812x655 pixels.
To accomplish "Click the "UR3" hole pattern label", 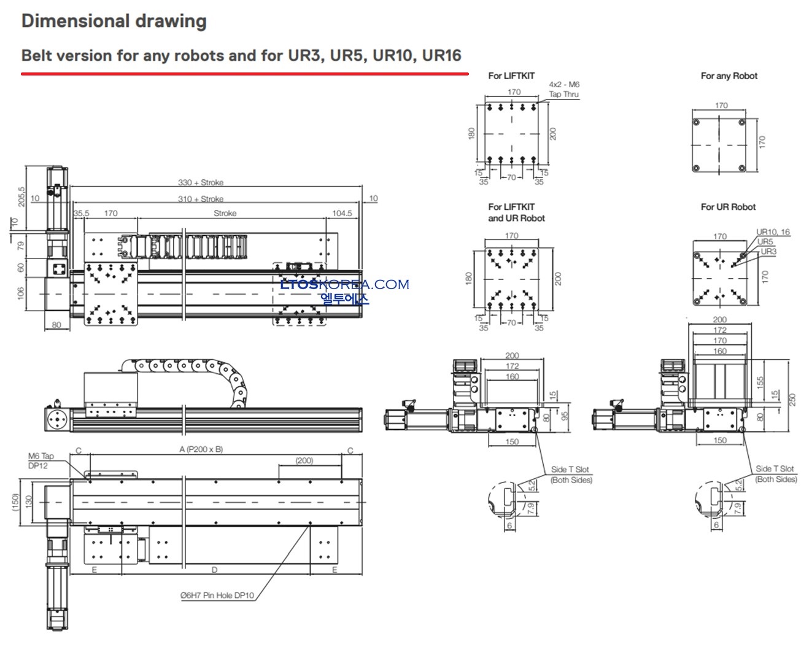I will pyautogui.click(x=768, y=252).
